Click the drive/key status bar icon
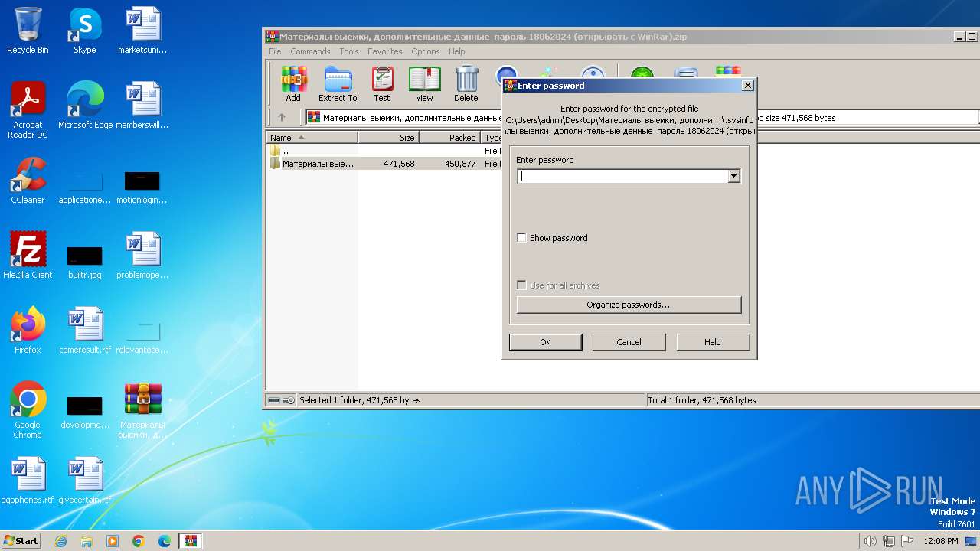Image resolution: width=980 pixels, height=551 pixels. [281, 400]
